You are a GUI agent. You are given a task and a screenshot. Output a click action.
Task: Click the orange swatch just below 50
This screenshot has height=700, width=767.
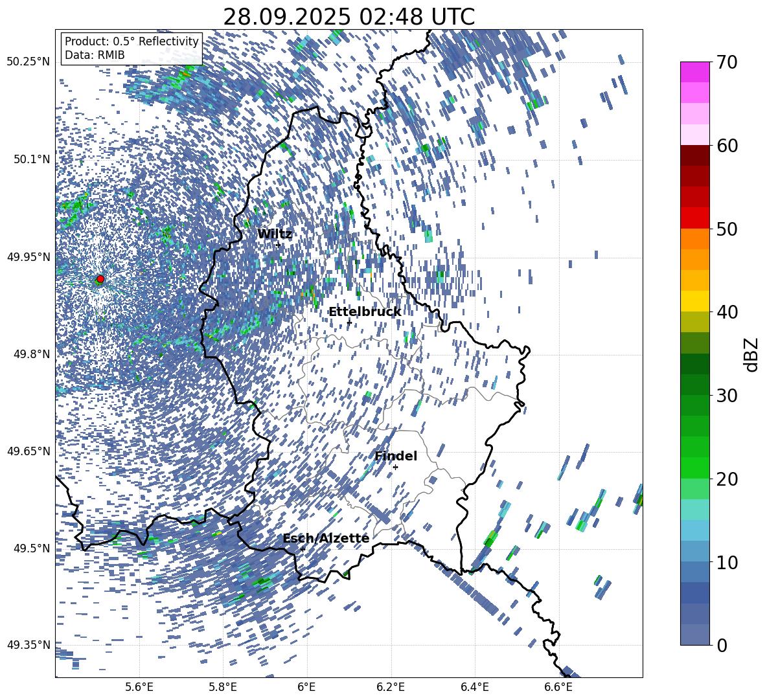click(x=694, y=238)
